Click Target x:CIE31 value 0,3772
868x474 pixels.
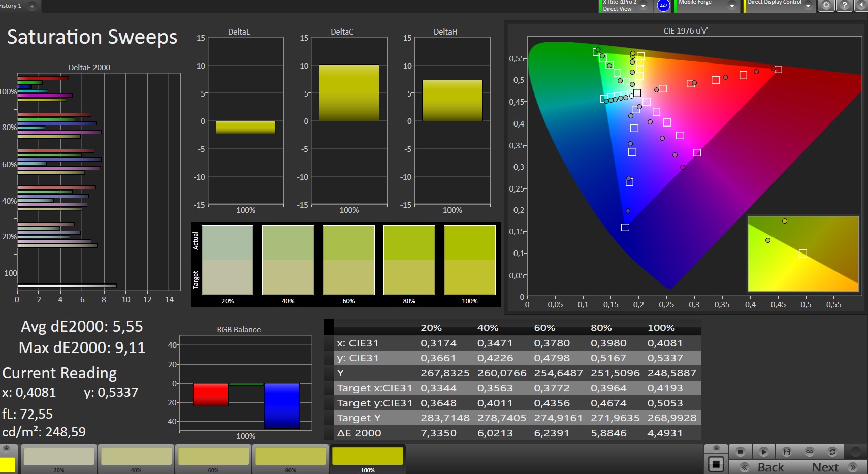coord(552,388)
